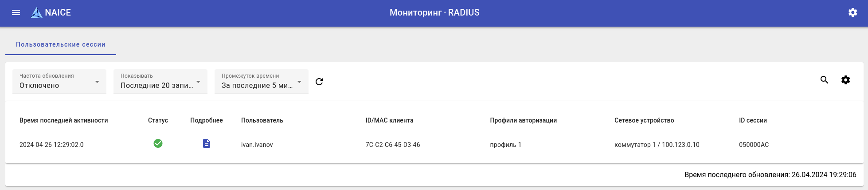View details document icon for ivan.ivanov

click(x=207, y=143)
